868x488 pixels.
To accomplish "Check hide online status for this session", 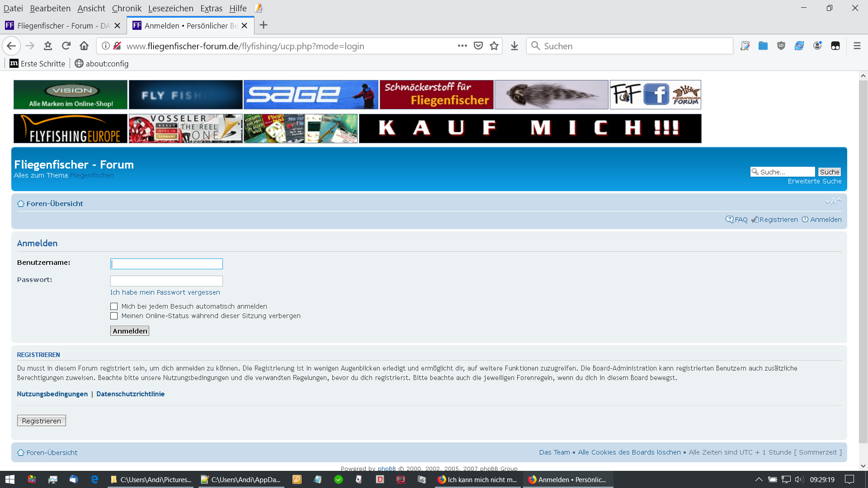I will 114,316.
